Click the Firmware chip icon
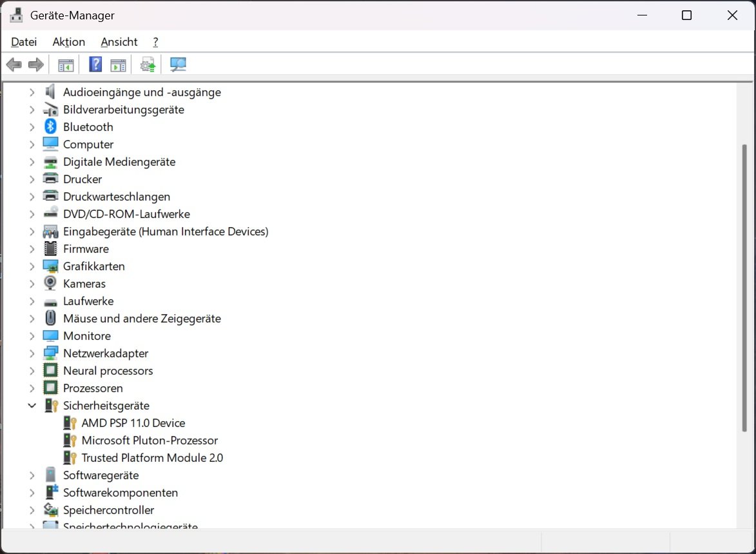 click(50, 248)
